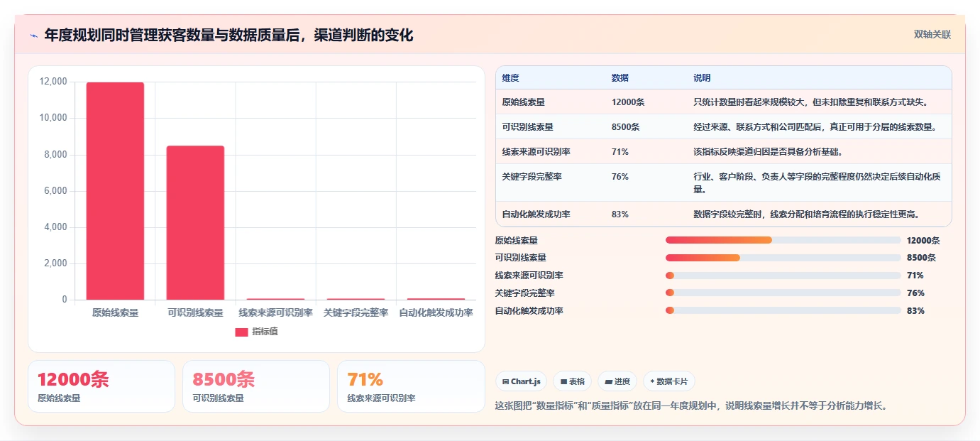Viewport: 980px width, 441px height.
Task: Click the footnote text starting 这张图把
Action: coord(691,406)
